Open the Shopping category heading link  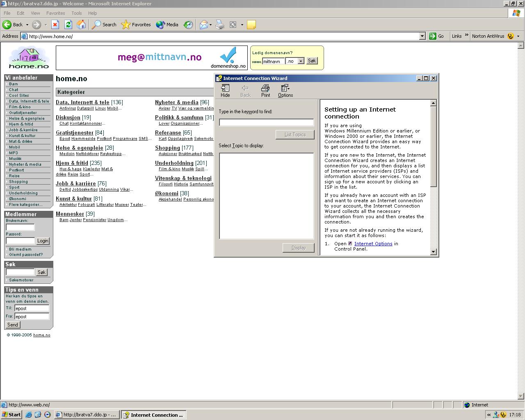click(167, 148)
